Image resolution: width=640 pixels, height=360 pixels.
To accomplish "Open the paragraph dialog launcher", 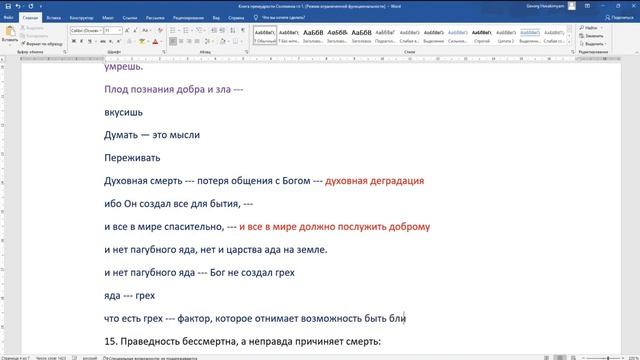I will [247, 52].
